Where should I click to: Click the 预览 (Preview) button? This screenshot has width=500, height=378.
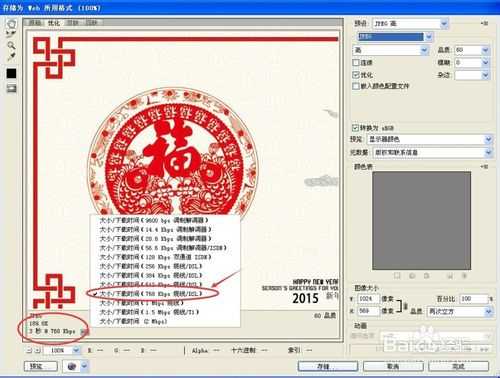[41, 366]
